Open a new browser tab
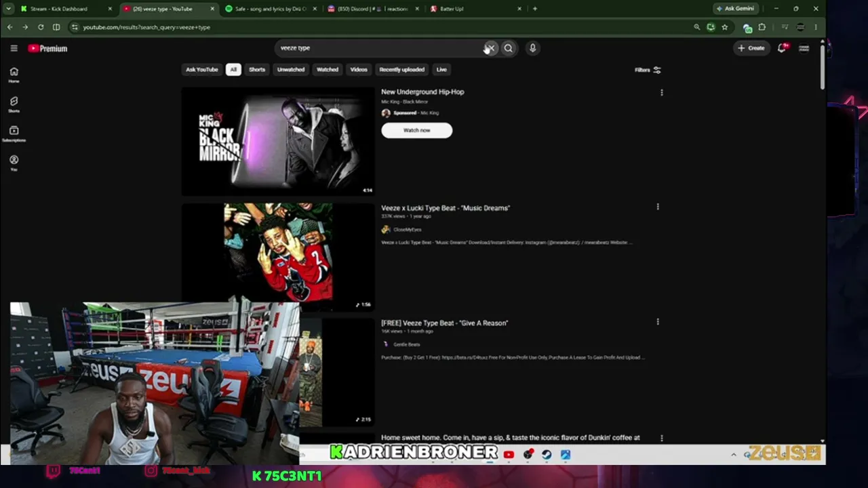 pos(535,9)
